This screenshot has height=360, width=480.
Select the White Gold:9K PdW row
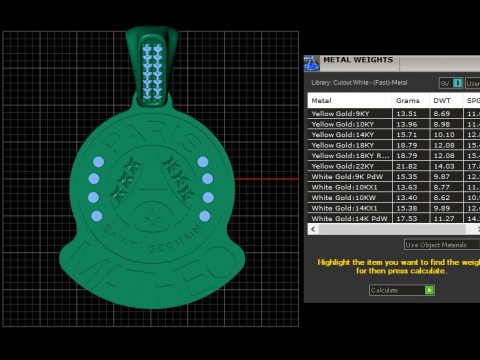coord(394,177)
